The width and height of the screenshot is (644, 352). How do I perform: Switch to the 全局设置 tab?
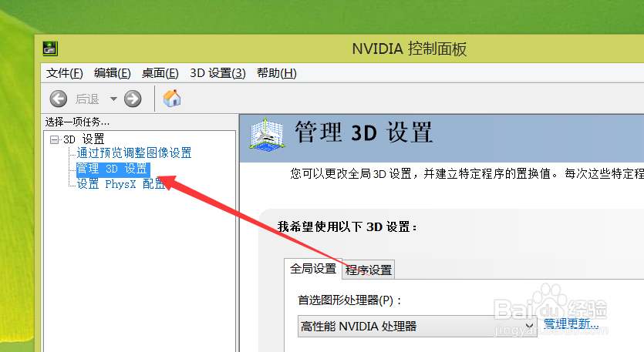tap(313, 269)
